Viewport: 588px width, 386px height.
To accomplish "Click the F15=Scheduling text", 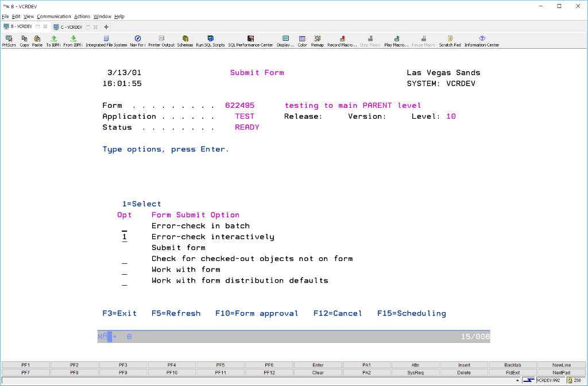I will pos(412,313).
